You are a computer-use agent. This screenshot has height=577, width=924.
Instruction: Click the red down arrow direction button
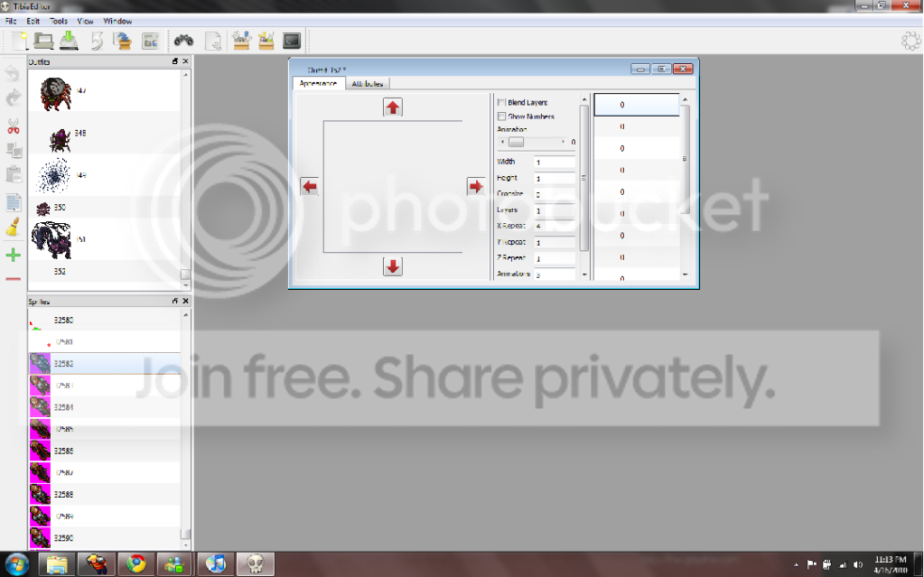(x=393, y=266)
